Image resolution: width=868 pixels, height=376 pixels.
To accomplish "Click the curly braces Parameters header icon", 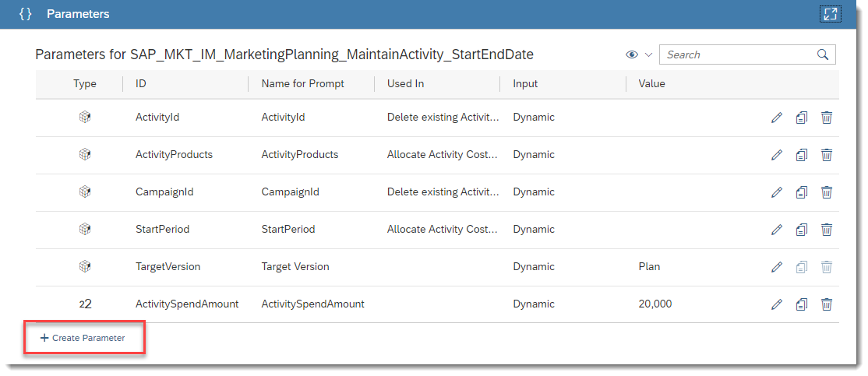I will pos(26,14).
